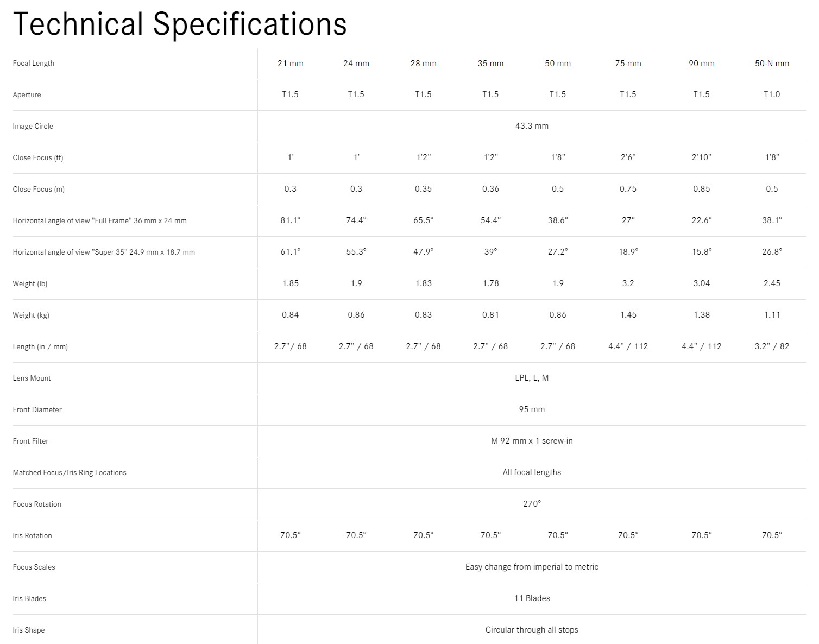Click the T1.0 aperture value
The image size is (819, 644).
tap(772, 94)
